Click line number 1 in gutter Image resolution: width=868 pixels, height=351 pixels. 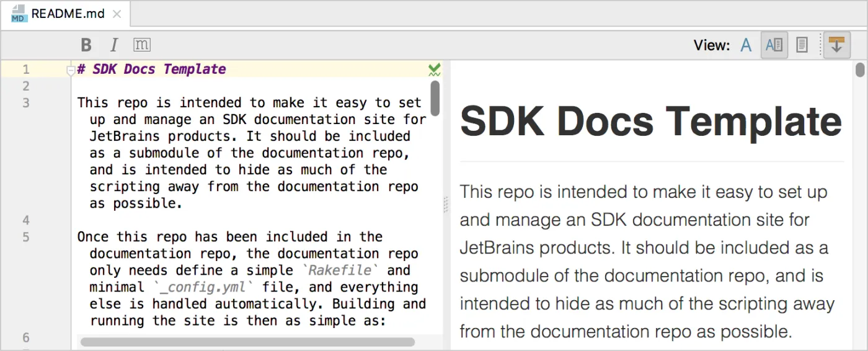pos(26,69)
